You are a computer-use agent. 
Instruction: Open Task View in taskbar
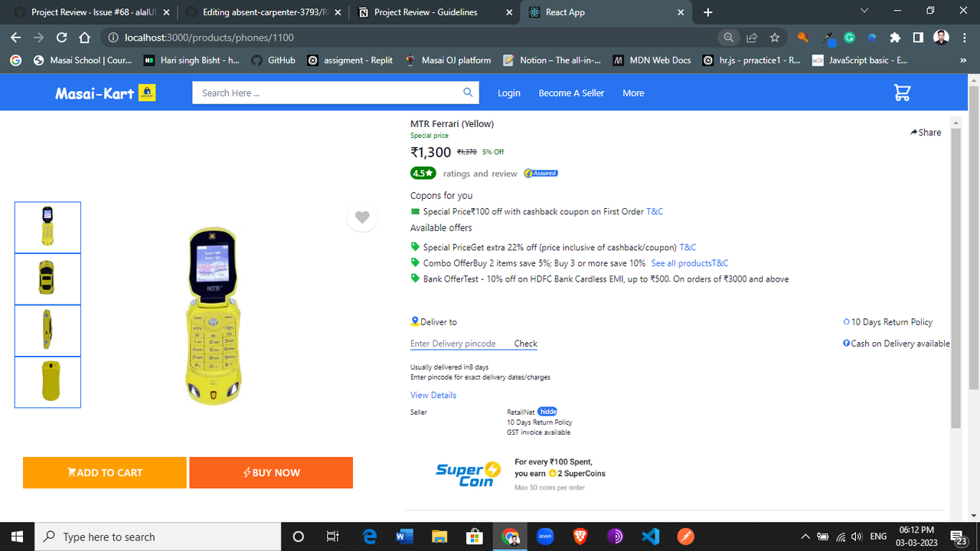332,536
